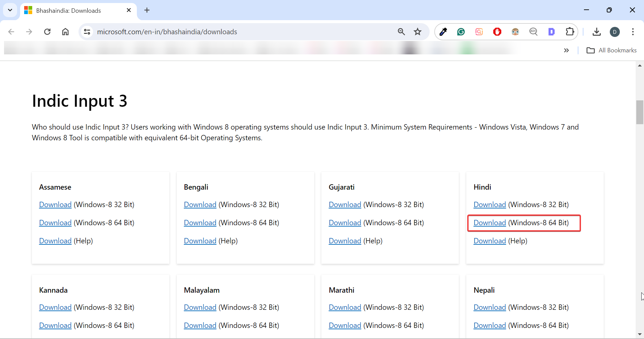Click the scrollbar up arrow
Screen dimensions: 644x339
640,65
